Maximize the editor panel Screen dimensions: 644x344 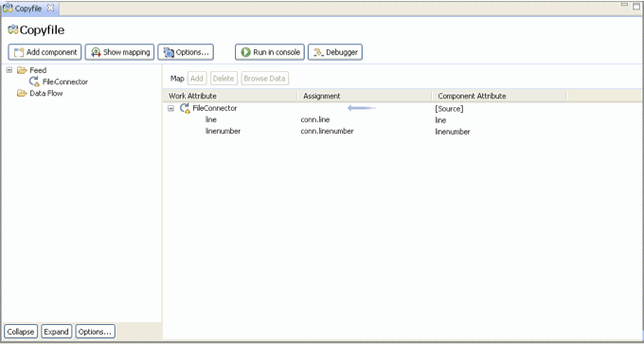click(x=636, y=6)
